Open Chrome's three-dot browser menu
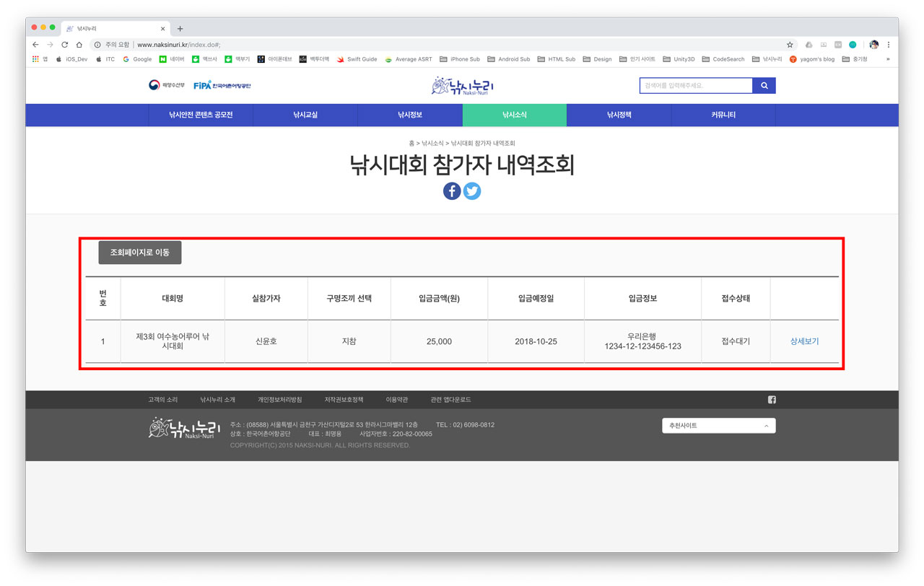Viewport: 924px width, 586px height. point(889,44)
